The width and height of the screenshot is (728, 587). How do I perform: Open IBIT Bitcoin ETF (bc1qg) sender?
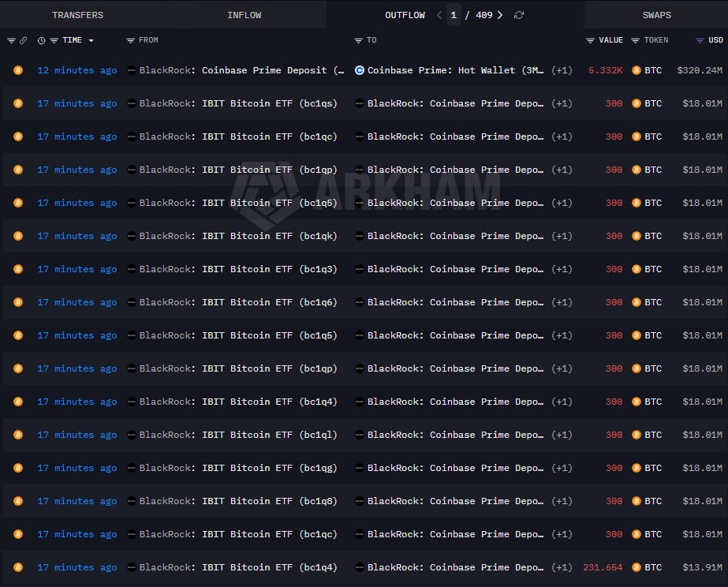pos(238,468)
